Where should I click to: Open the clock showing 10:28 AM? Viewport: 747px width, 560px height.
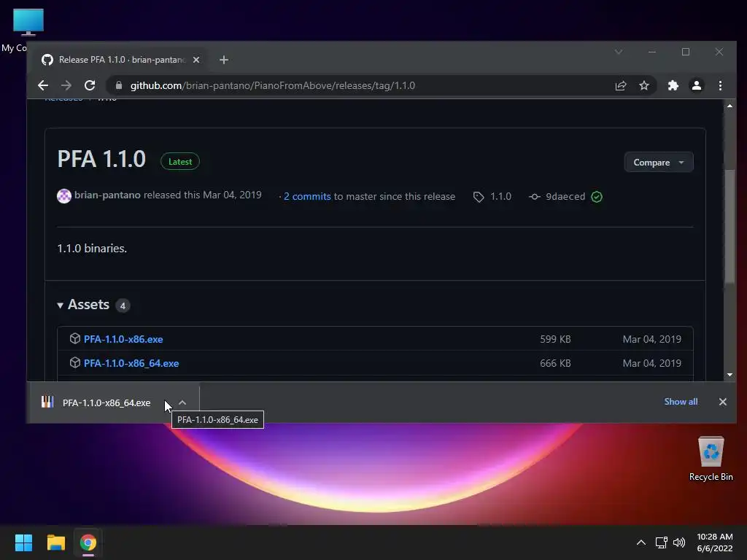tap(715, 542)
